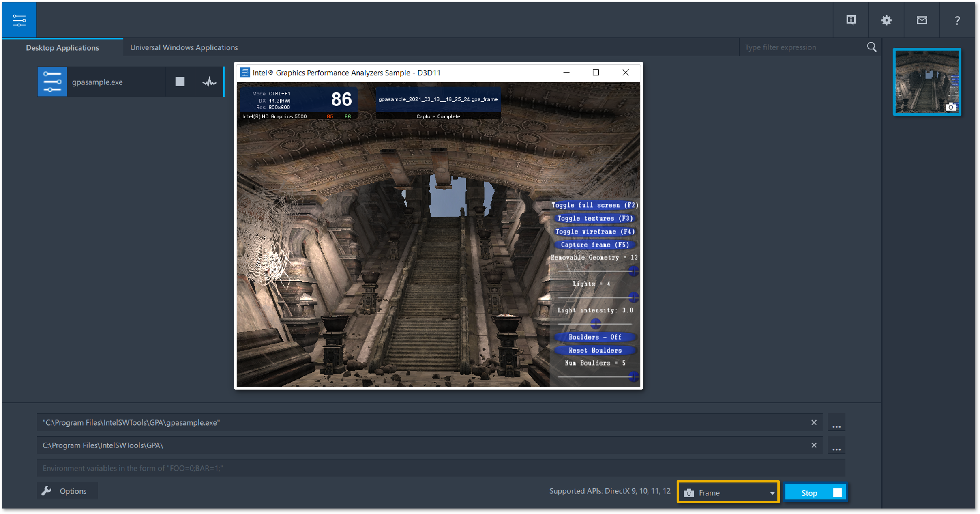The image size is (980, 514).
Task: Toggle Boulders - Off button
Action: click(594, 337)
